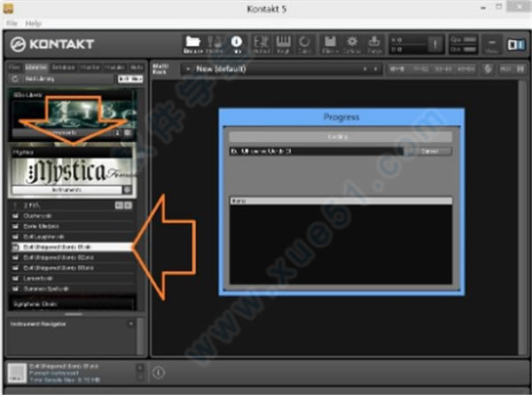Screen dimensions: 532x395
Task: Toggle the Info pane icon
Action: [x=237, y=44]
